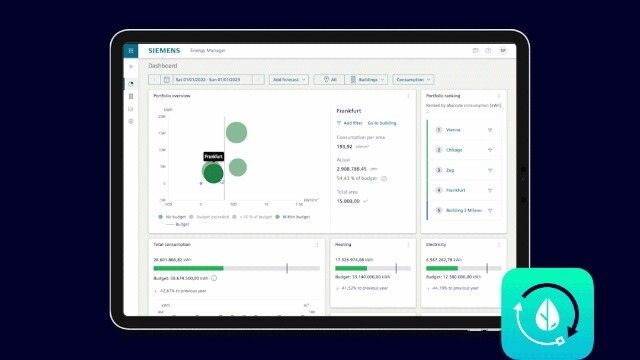
Task: Toggle the filter icon next to Zug
Action: coord(490,170)
